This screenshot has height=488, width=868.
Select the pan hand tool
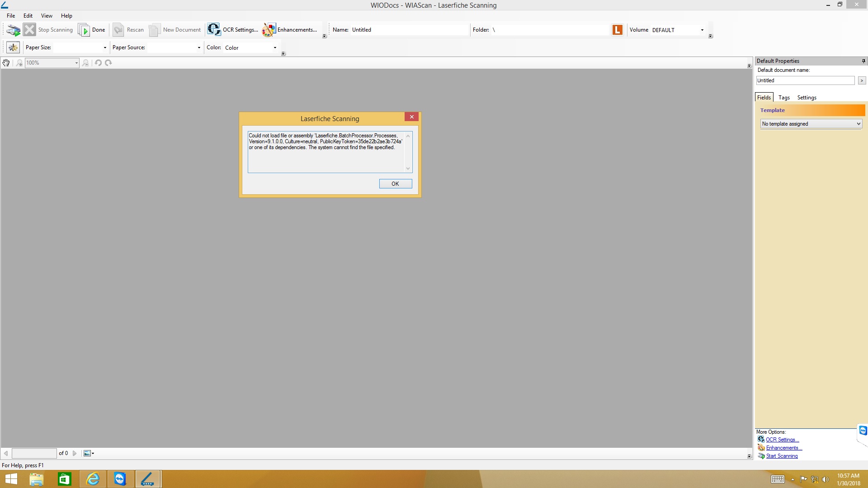[6, 63]
